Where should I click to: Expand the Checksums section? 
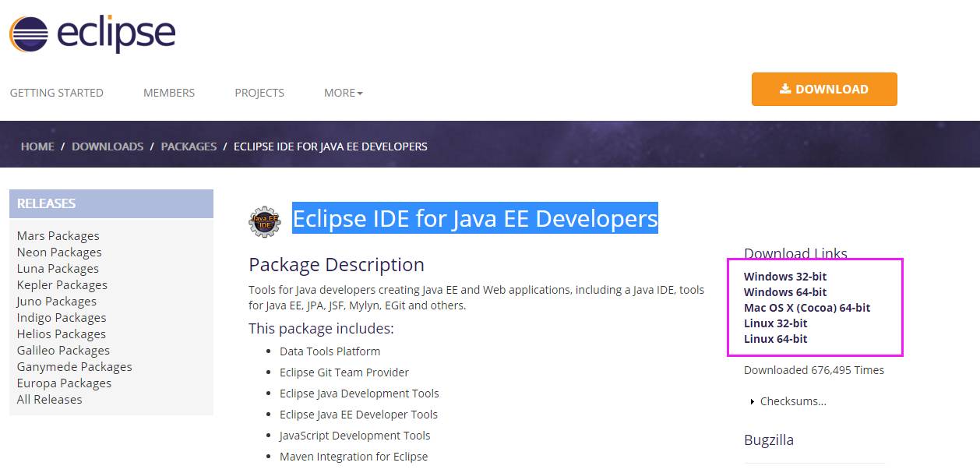[x=788, y=401]
